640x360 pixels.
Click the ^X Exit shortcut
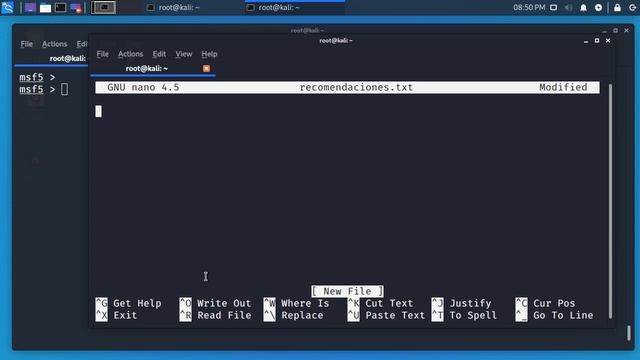point(116,315)
